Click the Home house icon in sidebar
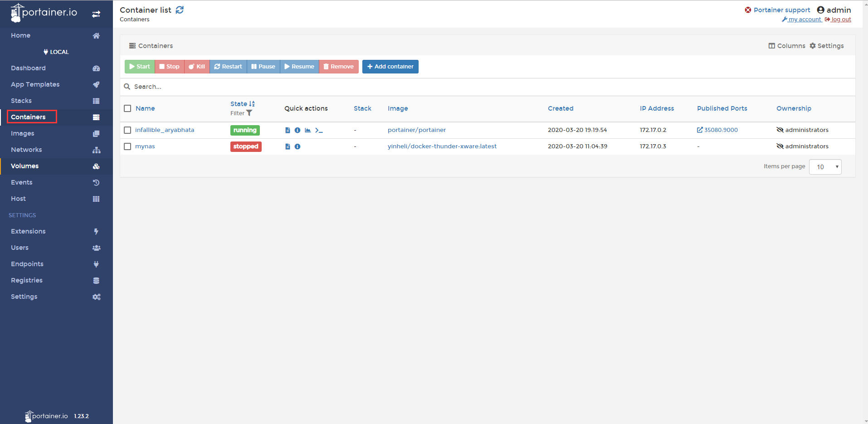The height and width of the screenshot is (424, 868). pos(96,35)
